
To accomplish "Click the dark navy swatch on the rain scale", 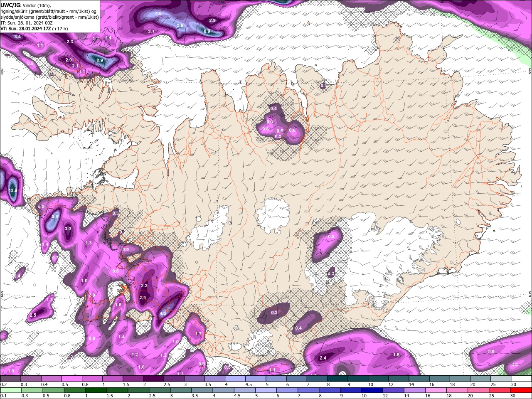I will coord(372,390).
